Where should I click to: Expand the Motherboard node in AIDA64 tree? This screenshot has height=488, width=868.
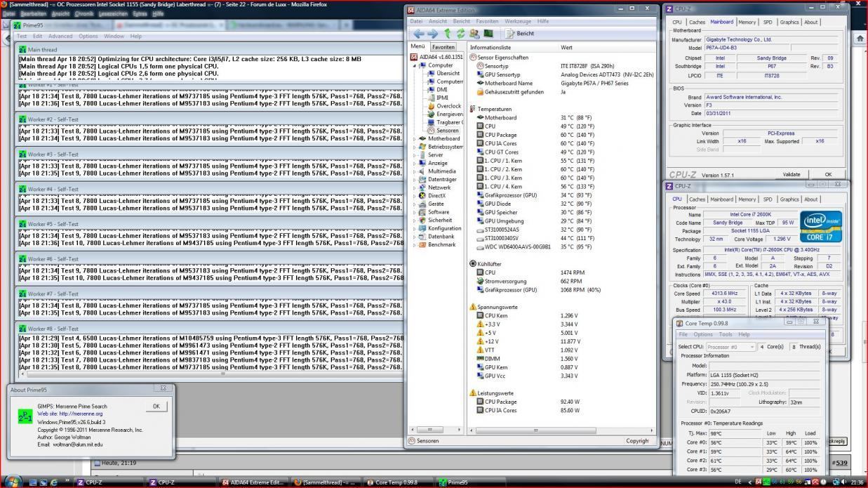(x=414, y=138)
